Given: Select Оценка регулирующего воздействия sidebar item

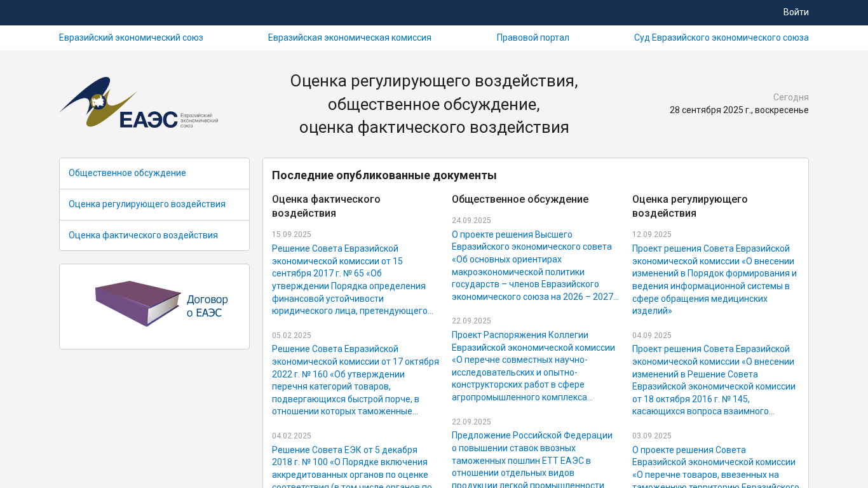Looking at the screenshot, I should [147, 204].
